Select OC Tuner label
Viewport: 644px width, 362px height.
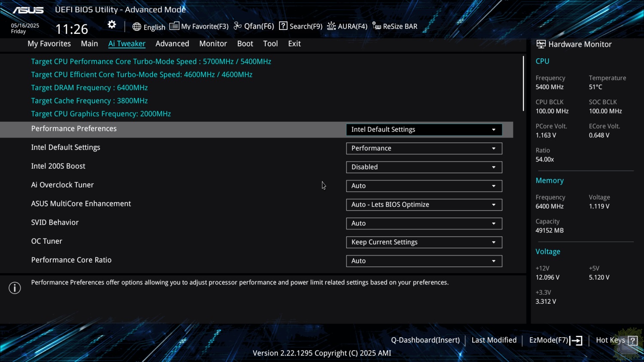[46, 241]
